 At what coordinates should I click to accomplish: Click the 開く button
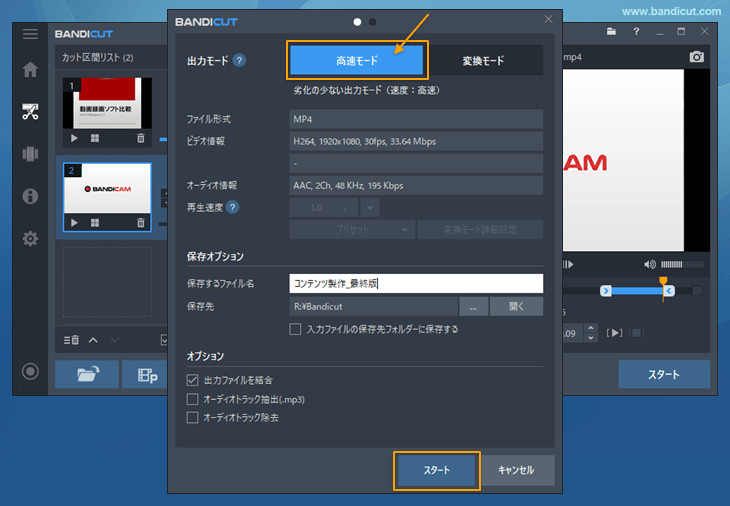(516, 306)
